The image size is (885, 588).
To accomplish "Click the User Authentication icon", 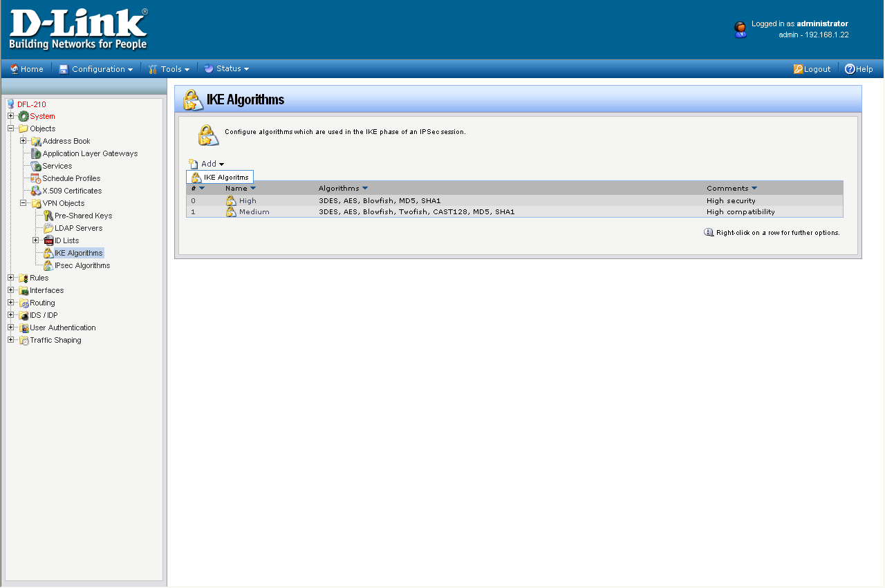I will (x=24, y=328).
